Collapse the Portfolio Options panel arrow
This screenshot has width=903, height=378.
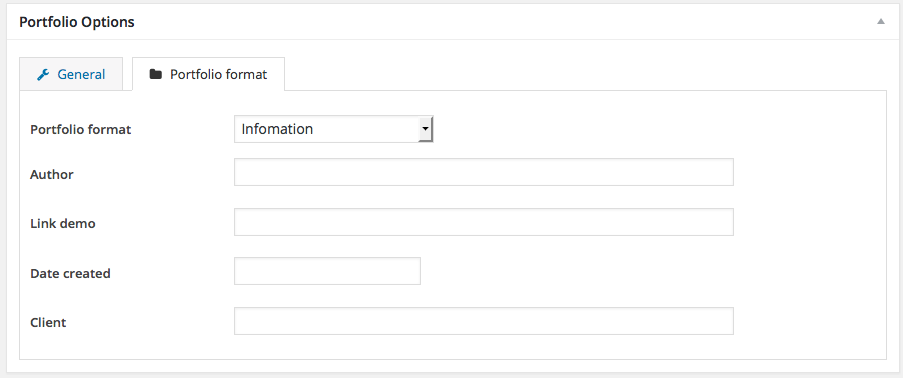click(881, 22)
